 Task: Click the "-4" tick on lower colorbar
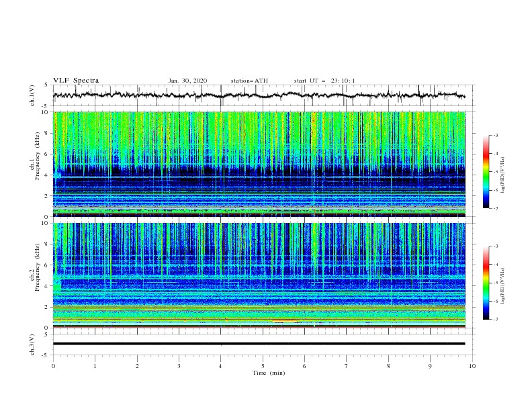click(x=496, y=265)
